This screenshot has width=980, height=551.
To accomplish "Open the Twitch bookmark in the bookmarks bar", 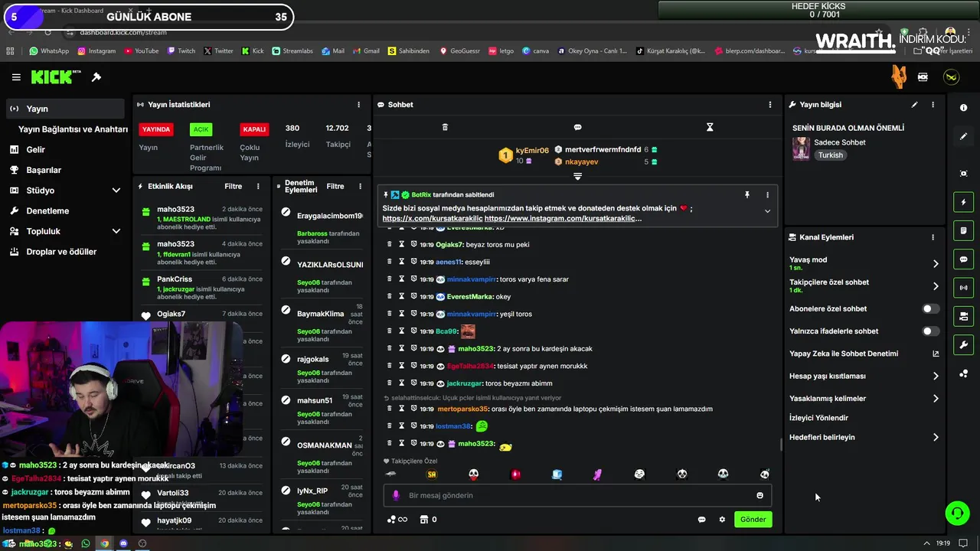I will (181, 51).
